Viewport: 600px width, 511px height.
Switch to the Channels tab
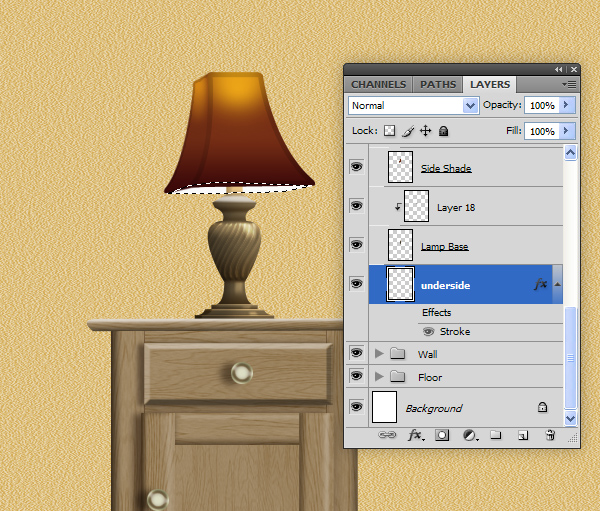tap(378, 85)
